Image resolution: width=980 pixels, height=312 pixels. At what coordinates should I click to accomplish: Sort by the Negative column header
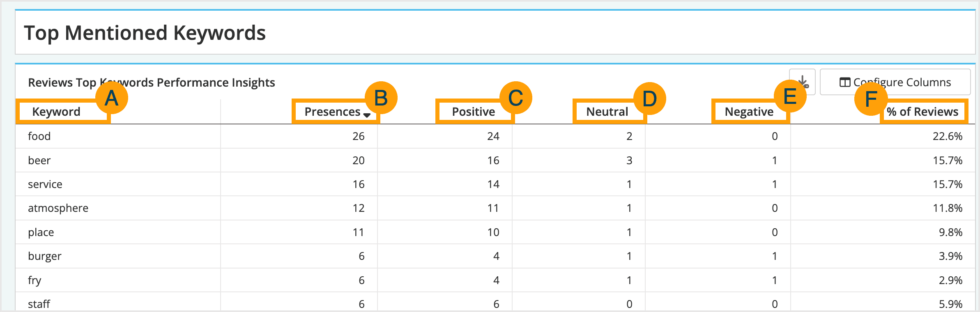748,112
